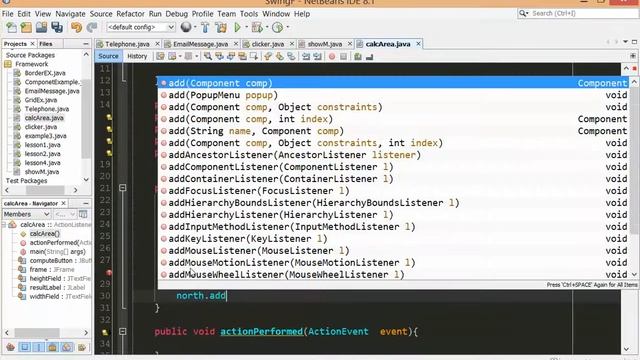Toggle Show Inner Classes filter in Navigator
This screenshot has width=640, height=360.
click(67, 347)
